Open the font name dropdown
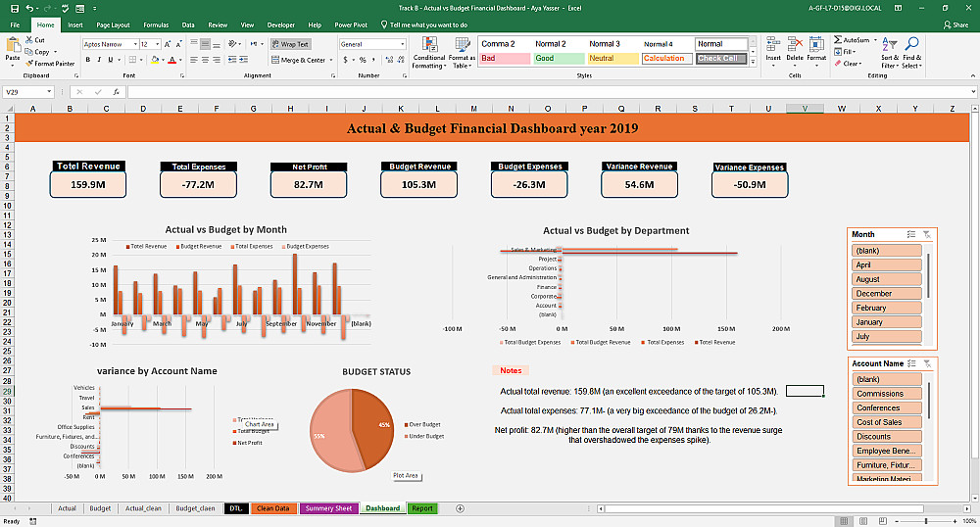Image resolution: width=980 pixels, height=527 pixels. 135,44
